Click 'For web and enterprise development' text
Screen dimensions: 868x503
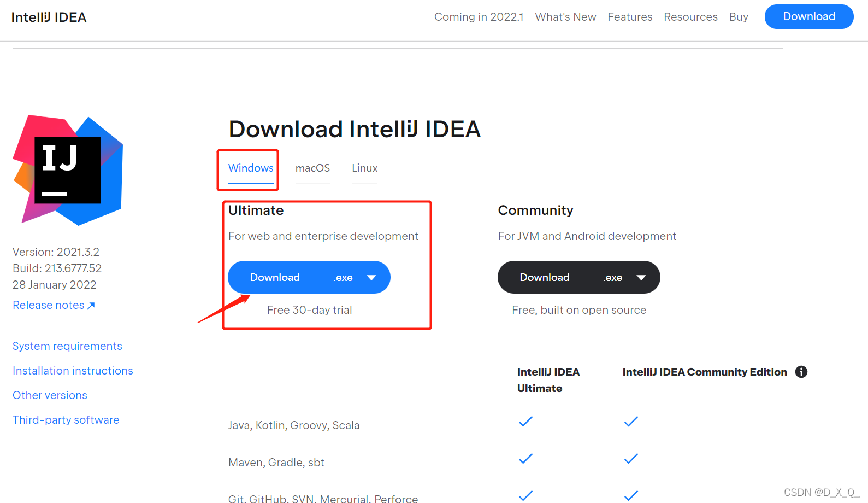[323, 236]
